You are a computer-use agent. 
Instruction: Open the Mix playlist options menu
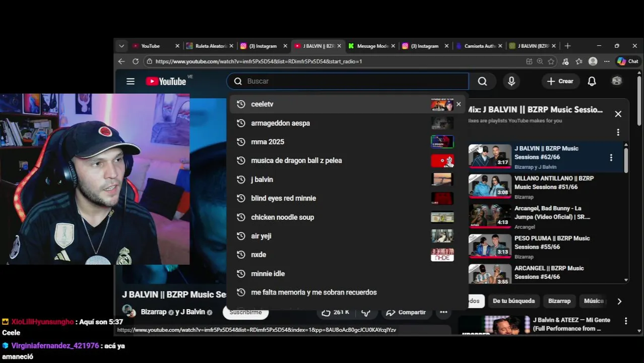618,132
